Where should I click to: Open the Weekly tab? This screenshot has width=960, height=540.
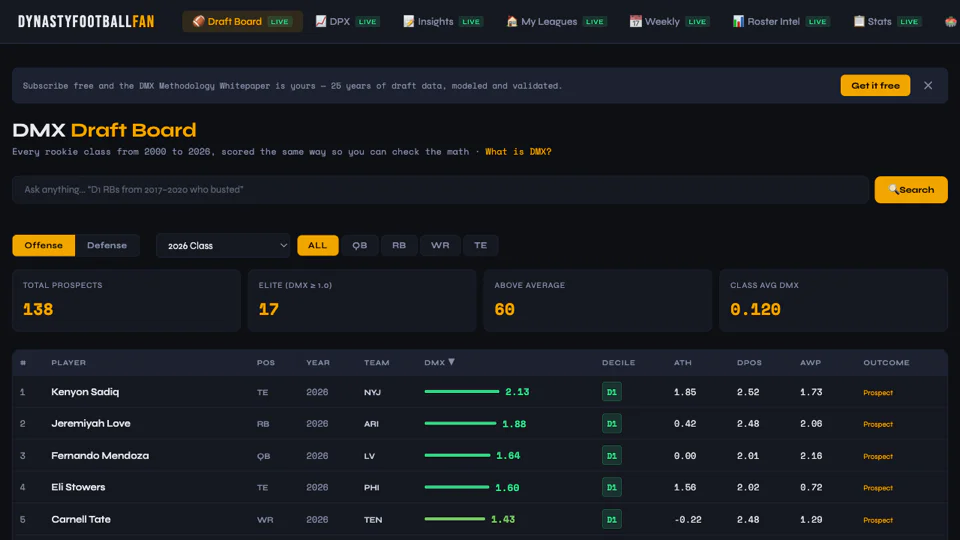670,21
